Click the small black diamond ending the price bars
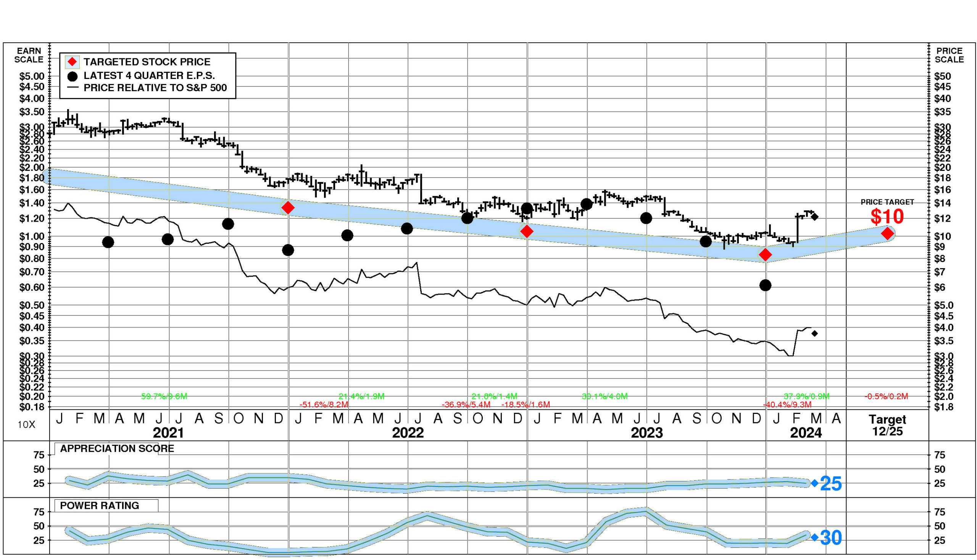Image resolution: width=977 pixels, height=560 pixels. point(815,217)
